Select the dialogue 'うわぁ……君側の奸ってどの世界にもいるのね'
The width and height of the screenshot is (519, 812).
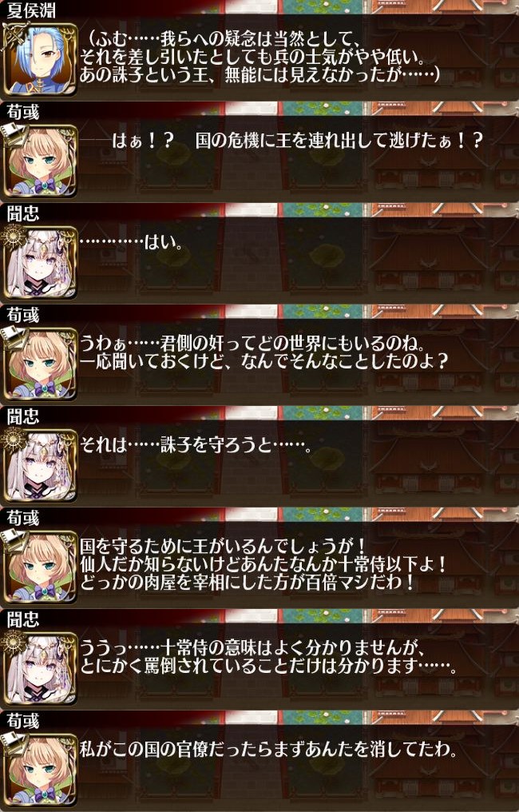[252, 344]
